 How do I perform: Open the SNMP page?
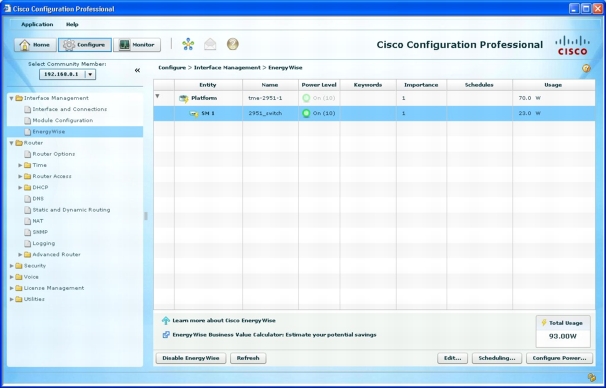40,232
